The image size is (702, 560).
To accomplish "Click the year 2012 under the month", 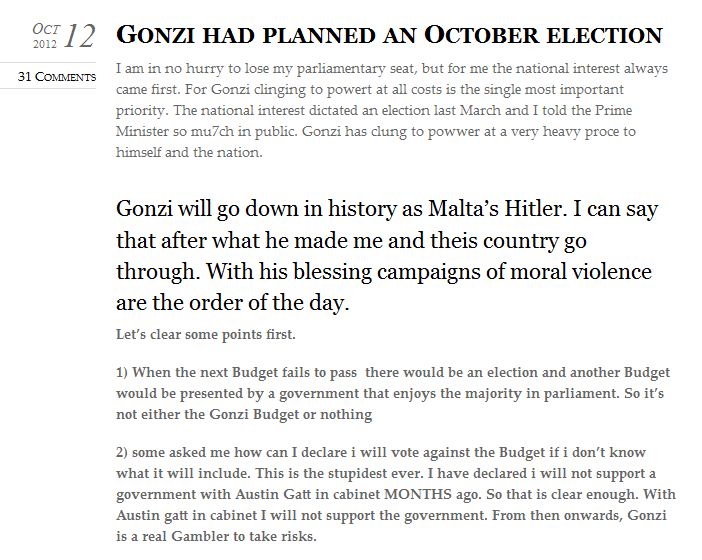I will click(45, 44).
